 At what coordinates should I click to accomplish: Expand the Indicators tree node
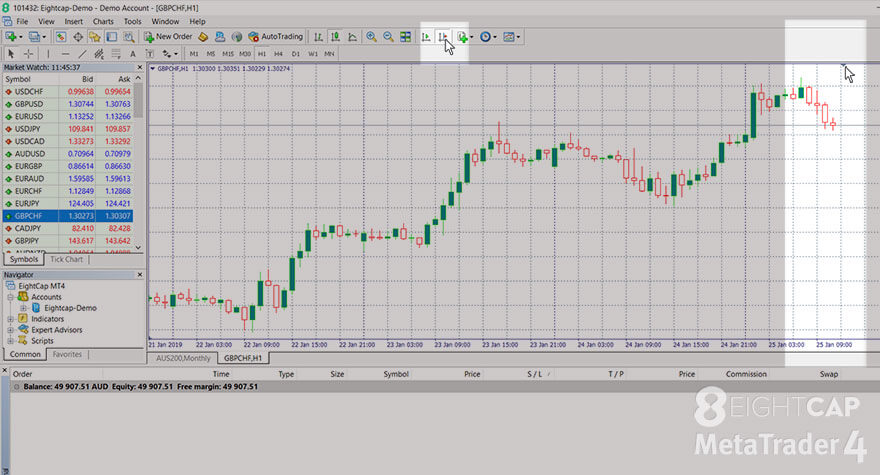[10, 319]
